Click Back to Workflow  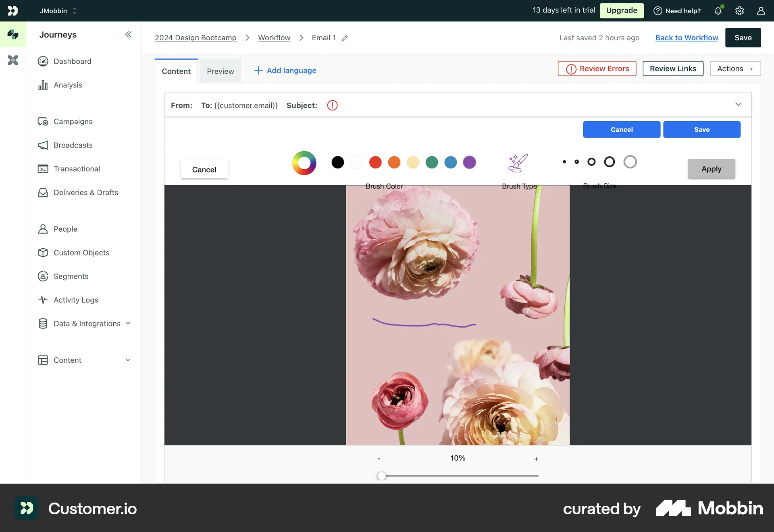coord(687,37)
